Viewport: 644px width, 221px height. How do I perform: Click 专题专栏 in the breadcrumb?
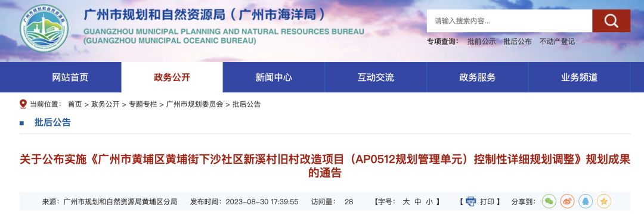[x=143, y=105]
